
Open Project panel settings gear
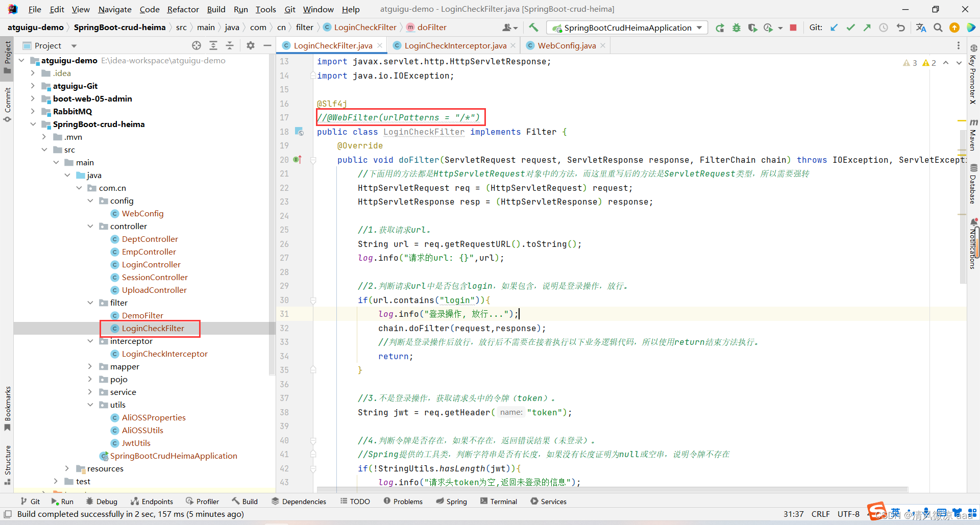(x=250, y=45)
